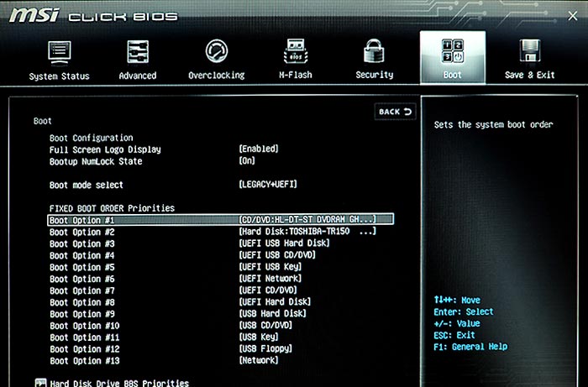Select the Boot numbered-tiles icon

(453, 51)
